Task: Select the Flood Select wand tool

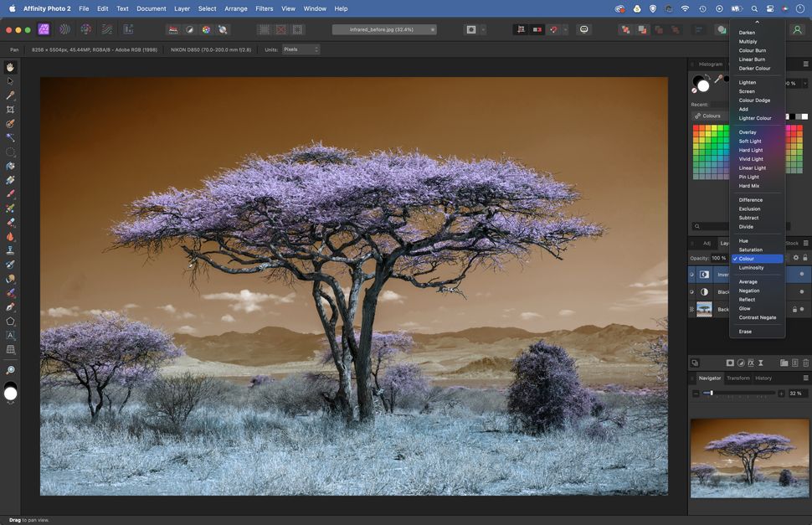Action: tap(10, 137)
